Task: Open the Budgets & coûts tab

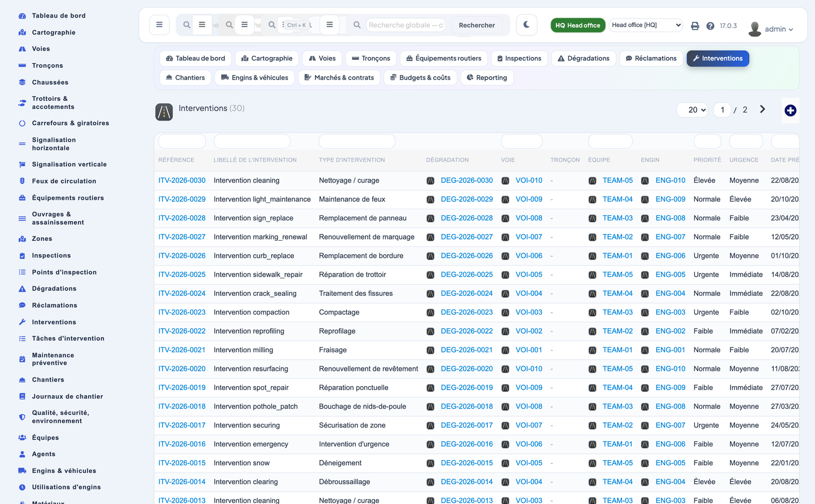Action: (x=420, y=78)
